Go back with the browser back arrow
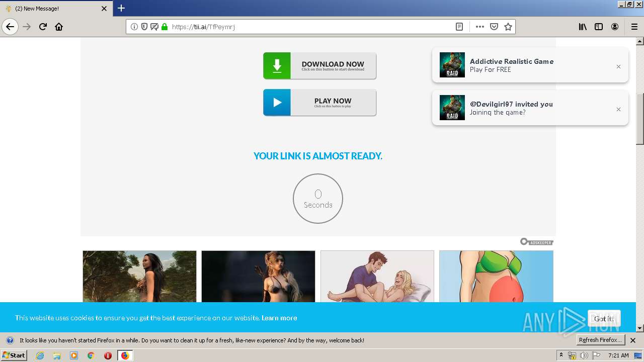 tap(10, 27)
